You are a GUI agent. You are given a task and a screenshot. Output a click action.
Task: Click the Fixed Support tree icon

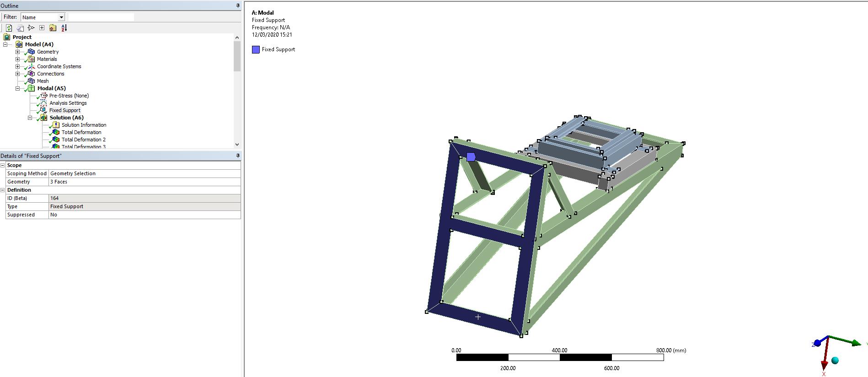coord(43,110)
